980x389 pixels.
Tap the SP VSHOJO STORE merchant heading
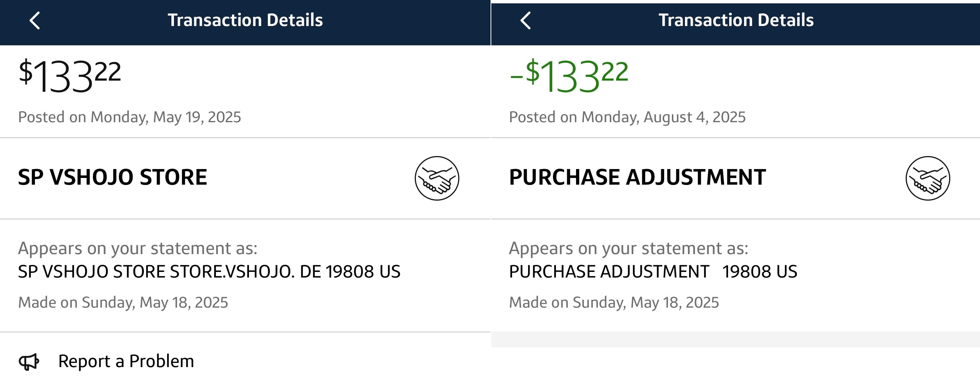point(113,177)
